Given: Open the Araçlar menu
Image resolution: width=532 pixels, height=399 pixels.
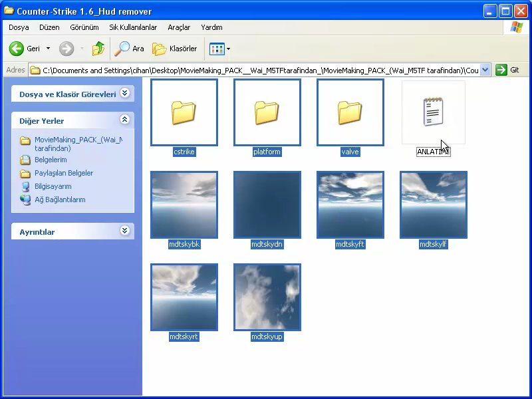Looking at the screenshot, I should 179,27.
